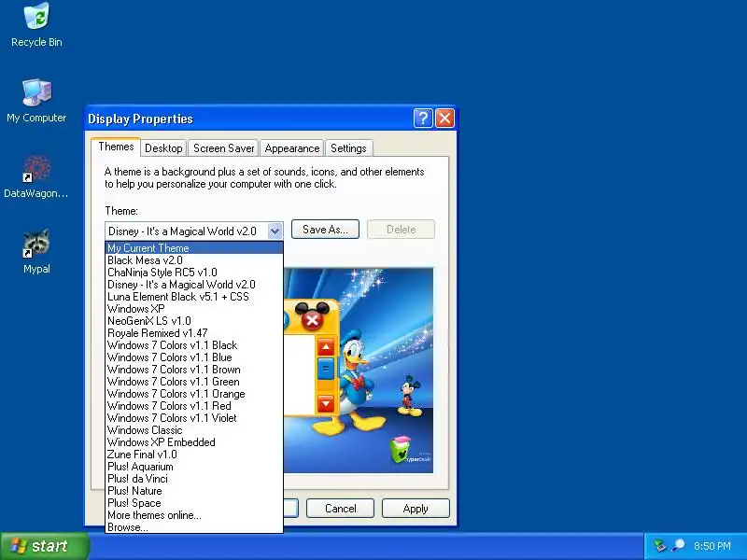Screen dimensions: 747x560
Task: Go to the Settings tab
Action: pyautogui.click(x=348, y=148)
